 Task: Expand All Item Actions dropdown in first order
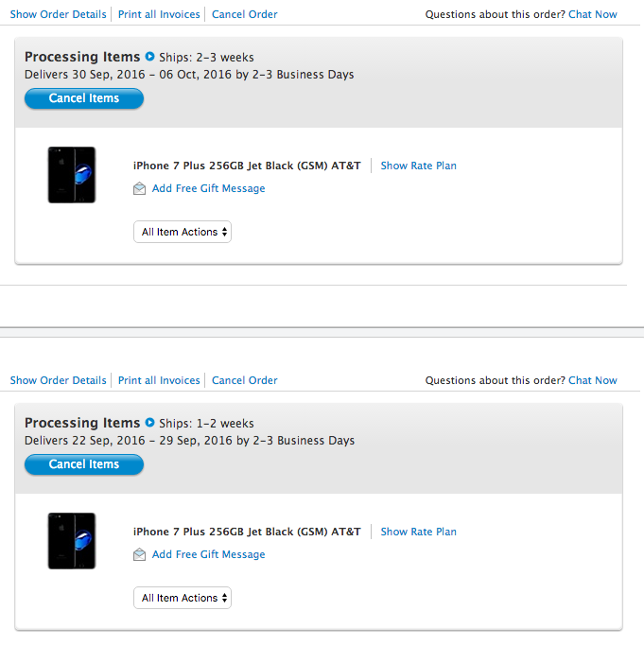click(183, 232)
